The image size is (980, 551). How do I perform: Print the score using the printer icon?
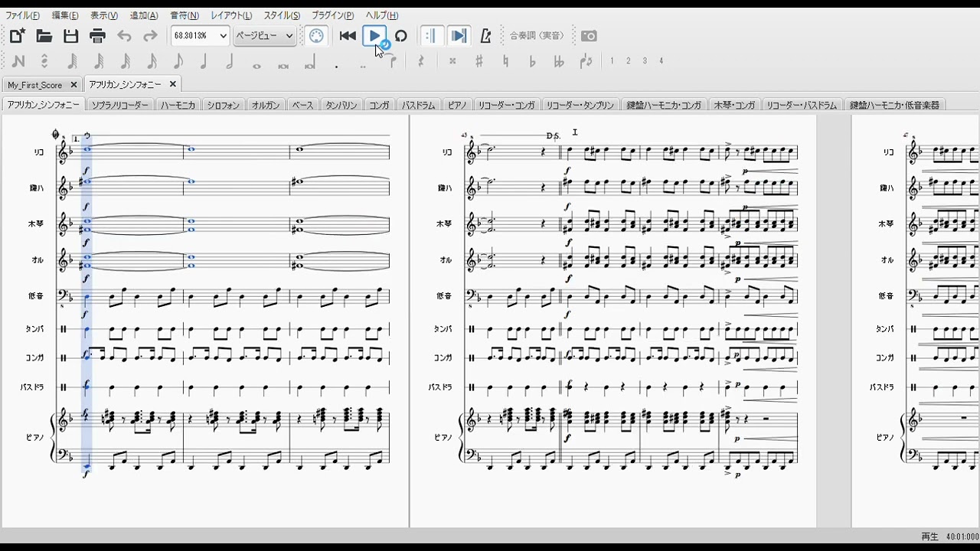pos(97,36)
